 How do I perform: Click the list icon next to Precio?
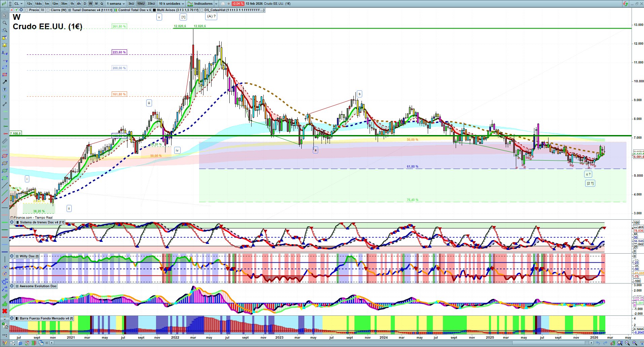click(x=43, y=10)
